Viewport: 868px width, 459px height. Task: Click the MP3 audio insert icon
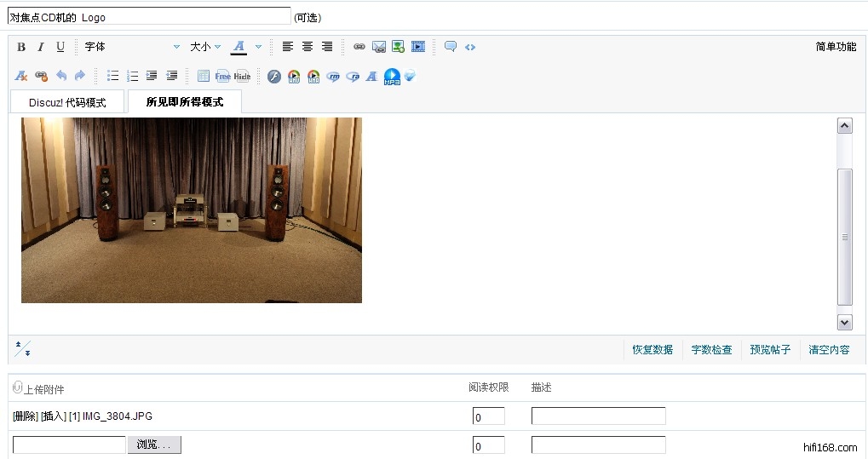tap(392, 77)
